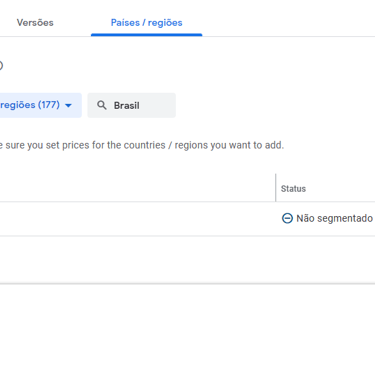Select the Países / regiões tab
Image resolution: width=375 pixels, height=366 pixels.
coord(147,23)
